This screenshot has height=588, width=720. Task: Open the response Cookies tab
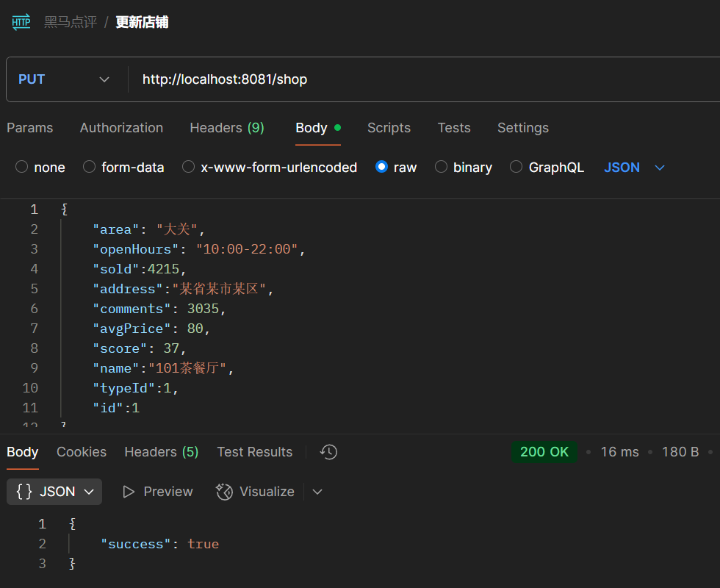(82, 452)
